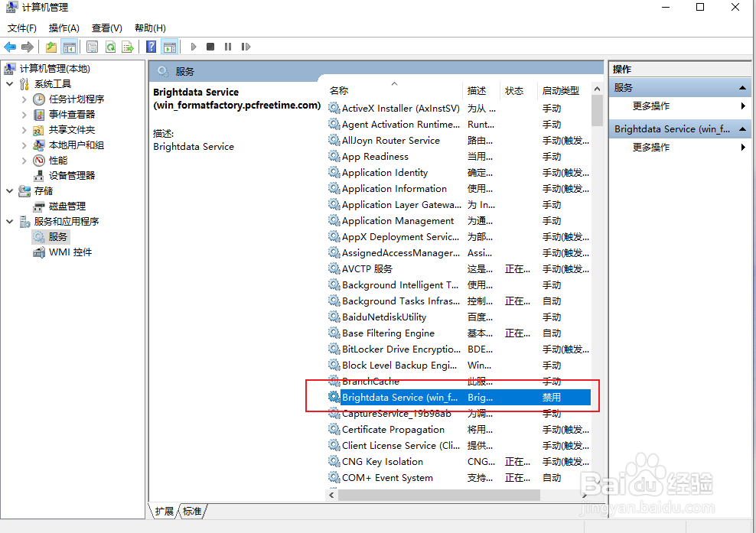756x533 pixels.
Task: Click the Back arrow toolbar icon
Action: (10, 47)
